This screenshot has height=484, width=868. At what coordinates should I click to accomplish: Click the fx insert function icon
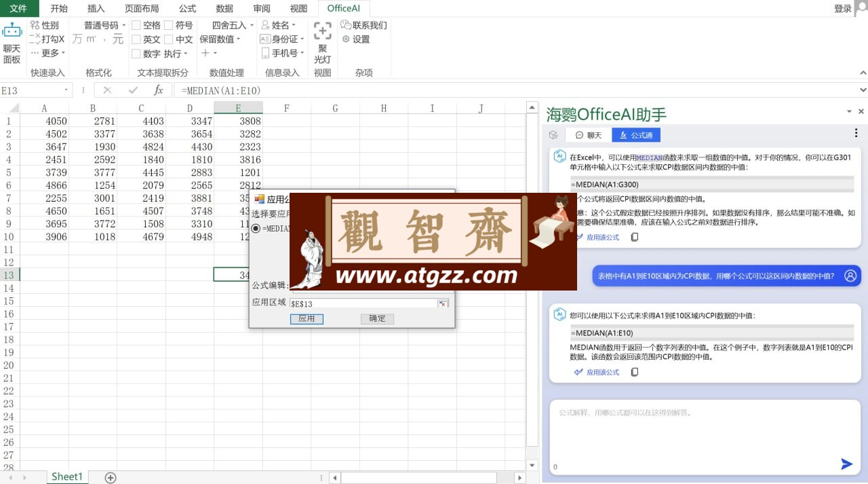point(158,90)
